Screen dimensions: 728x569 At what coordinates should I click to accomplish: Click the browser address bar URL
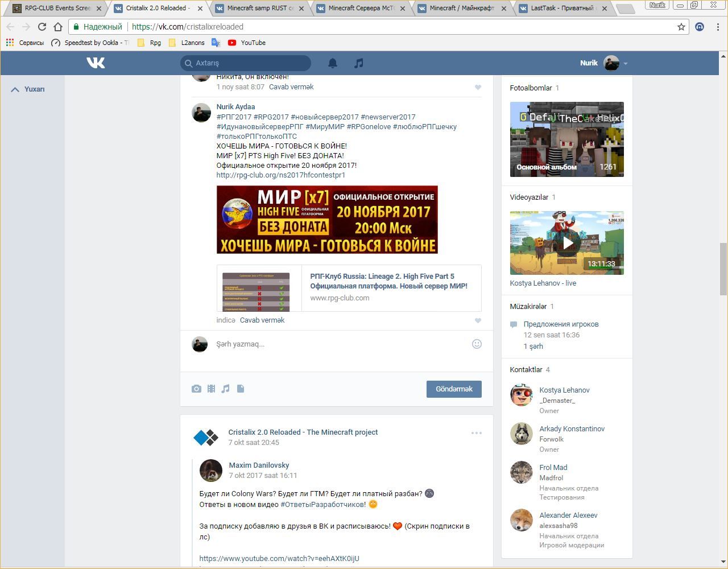pyautogui.click(x=188, y=27)
